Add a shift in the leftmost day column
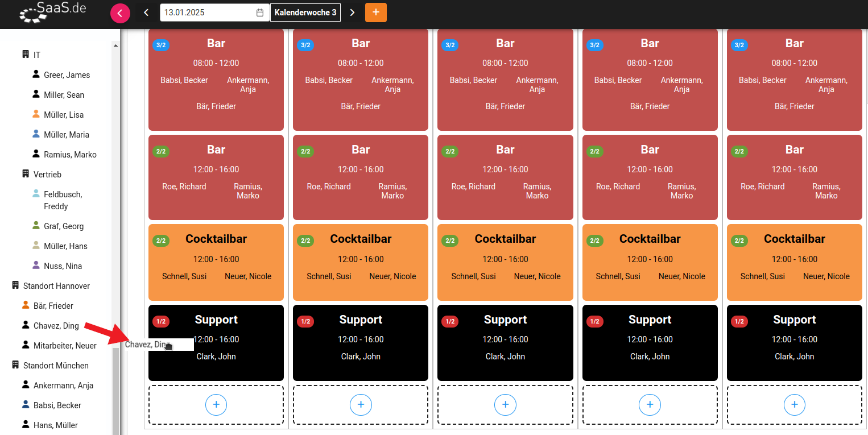Image resolution: width=868 pixels, height=435 pixels. [216, 405]
